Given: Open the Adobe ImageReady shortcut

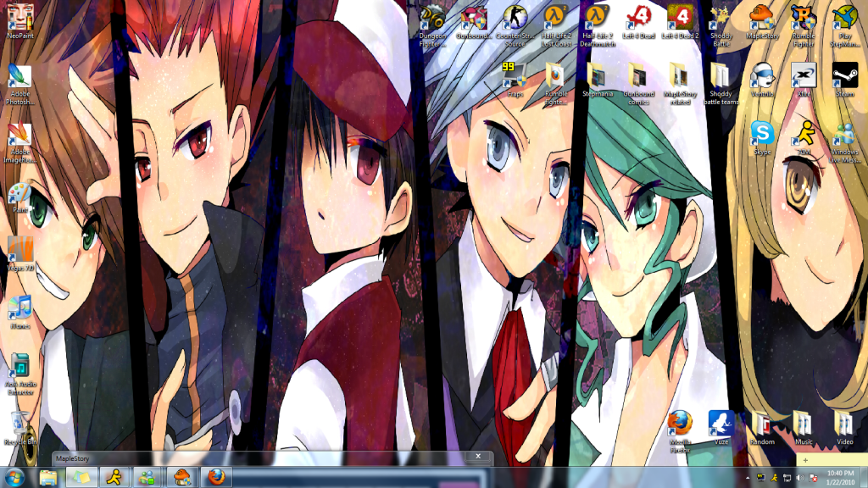Looking at the screenshot, I should (20, 142).
